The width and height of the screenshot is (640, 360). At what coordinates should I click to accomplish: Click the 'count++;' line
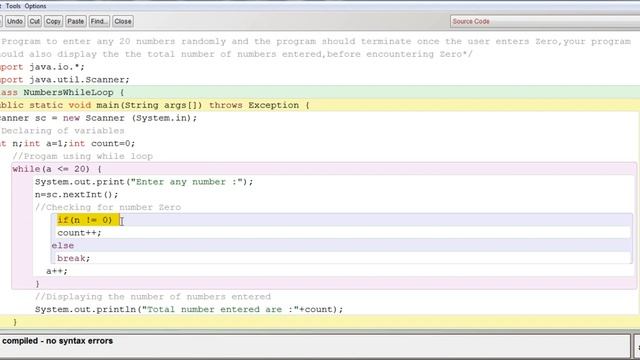point(79,233)
